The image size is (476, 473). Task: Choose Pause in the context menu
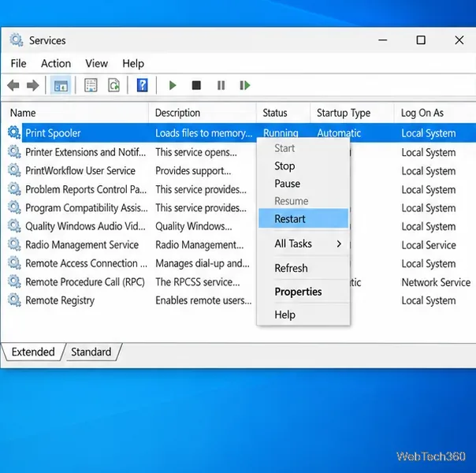tap(303, 184)
